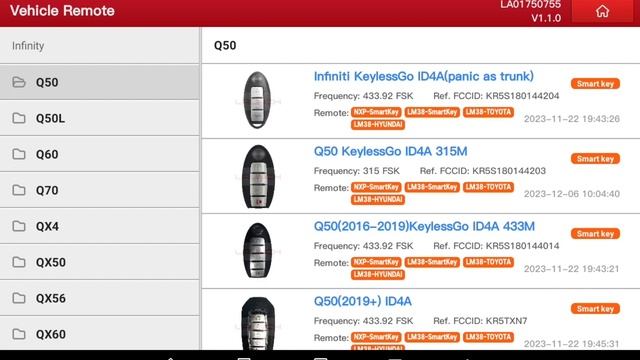Viewport: 640px width, 360px height.
Task: Click timestamp 2023-11-22 19:43:21
Action: pyautogui.click(x=571, y=269)
